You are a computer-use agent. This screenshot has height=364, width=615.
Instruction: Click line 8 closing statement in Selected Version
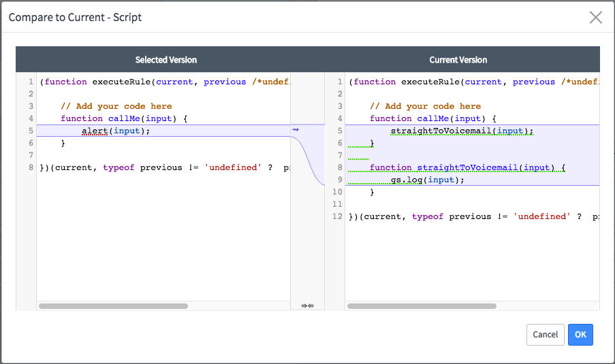[165, 167]
